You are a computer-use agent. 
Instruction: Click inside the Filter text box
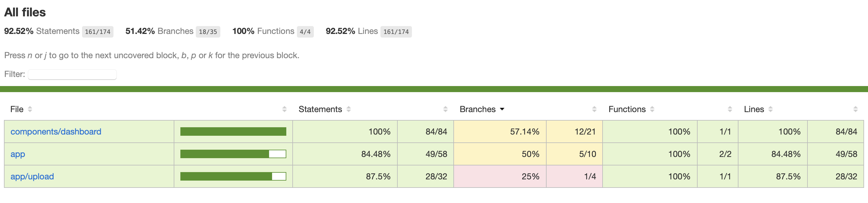[72, 74]
